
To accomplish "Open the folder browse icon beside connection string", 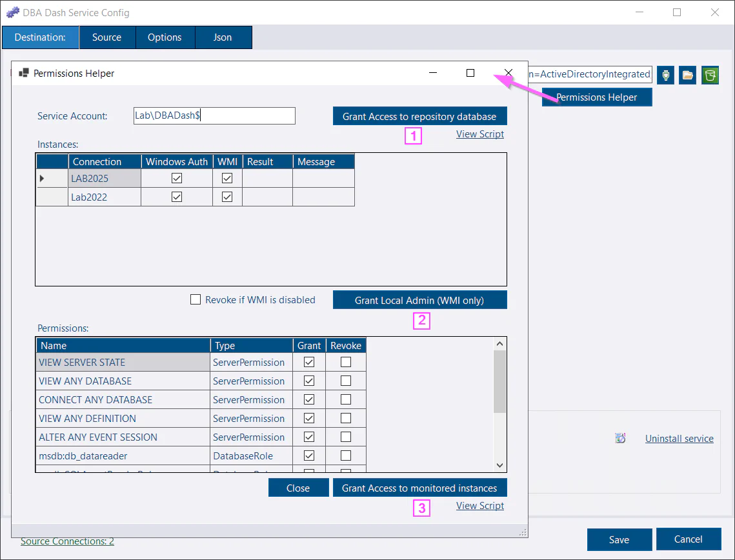I will pos(687,75).
